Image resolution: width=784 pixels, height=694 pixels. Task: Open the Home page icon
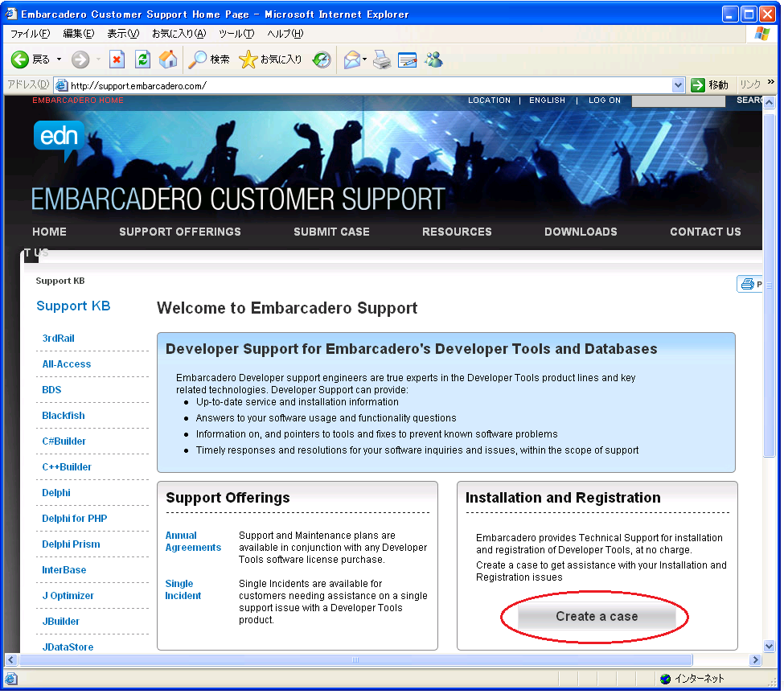click(168, 60)
